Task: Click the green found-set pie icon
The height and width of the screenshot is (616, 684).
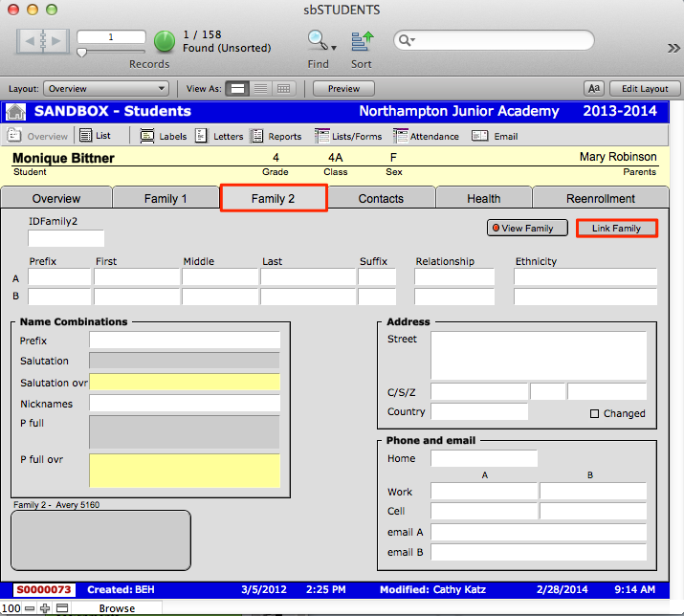Action: pyautogui.click(x=165, y=41)
